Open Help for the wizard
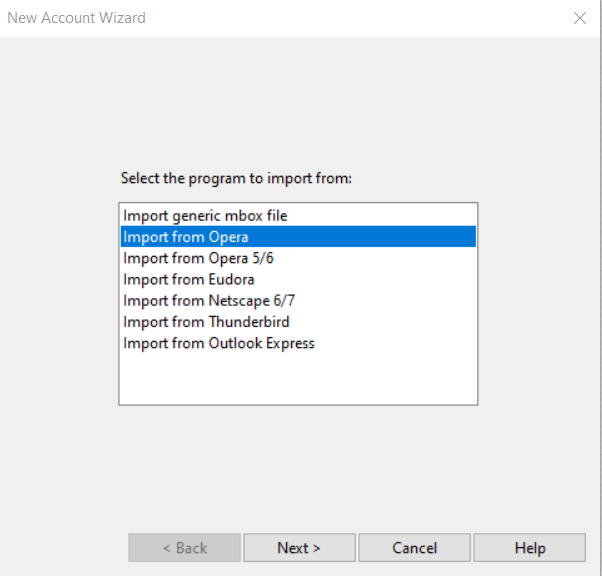The image size is (602, 576). (x=530, y=548)
